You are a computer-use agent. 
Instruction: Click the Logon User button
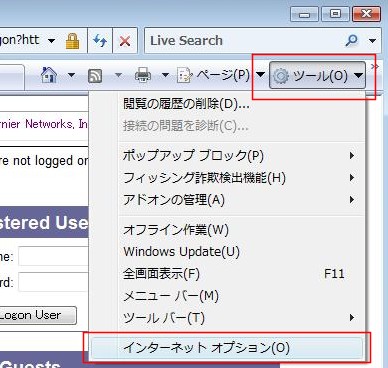point(38,315)
